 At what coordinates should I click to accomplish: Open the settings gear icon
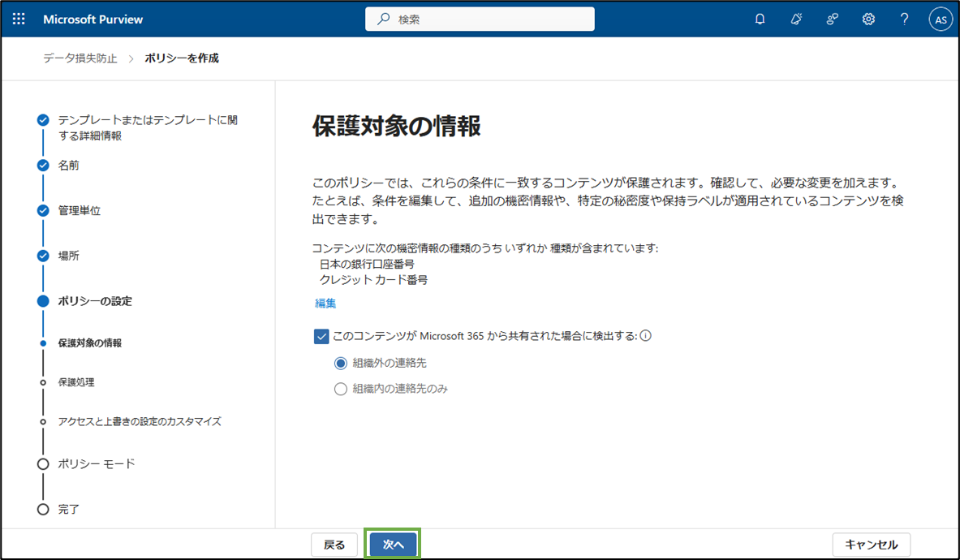[x=868, y=19]
